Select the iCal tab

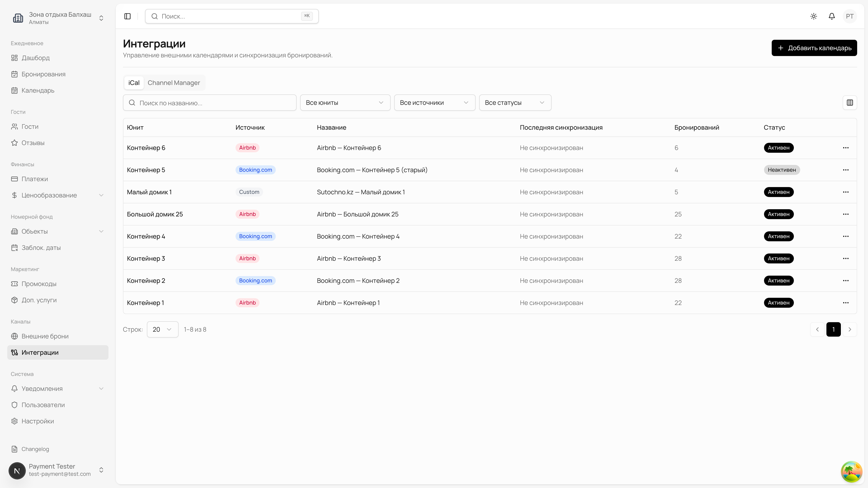[134, 83]
